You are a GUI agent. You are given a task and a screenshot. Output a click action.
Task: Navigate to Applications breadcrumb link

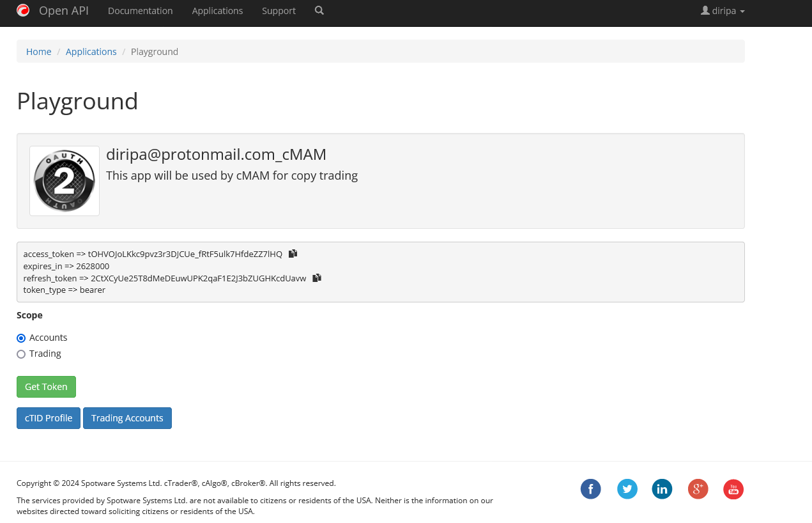click(x=91, y=52)
